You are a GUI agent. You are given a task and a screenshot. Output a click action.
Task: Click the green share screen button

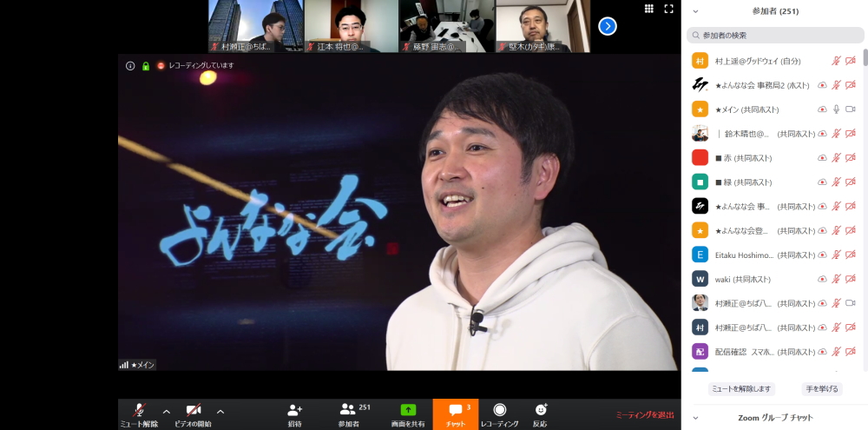tap(408, 414)
